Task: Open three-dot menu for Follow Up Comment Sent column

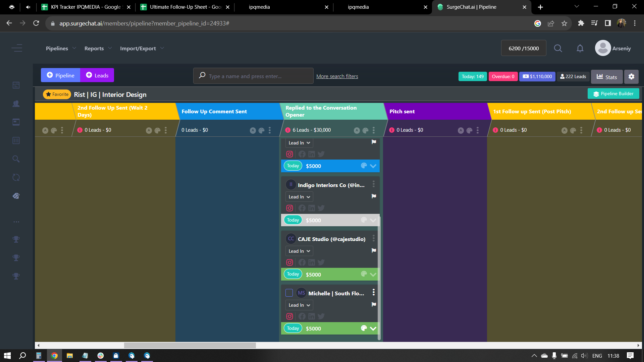Action: pos(270,130)
